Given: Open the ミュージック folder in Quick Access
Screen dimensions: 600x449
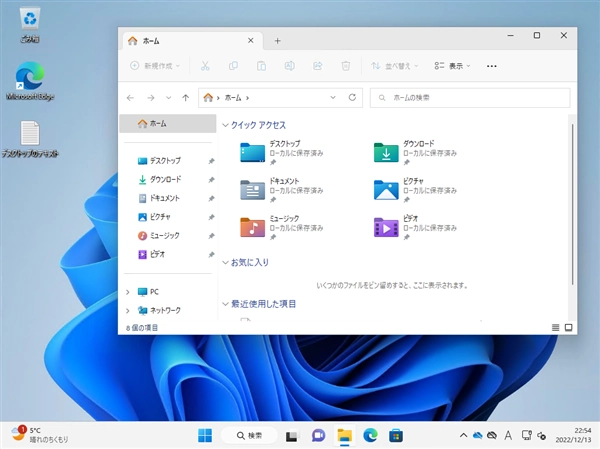Looking at the screenshot, I should point(282,227).
